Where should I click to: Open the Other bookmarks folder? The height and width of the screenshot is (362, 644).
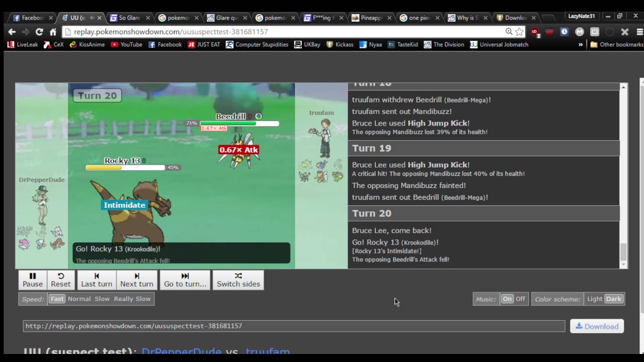tap(617, 45)
